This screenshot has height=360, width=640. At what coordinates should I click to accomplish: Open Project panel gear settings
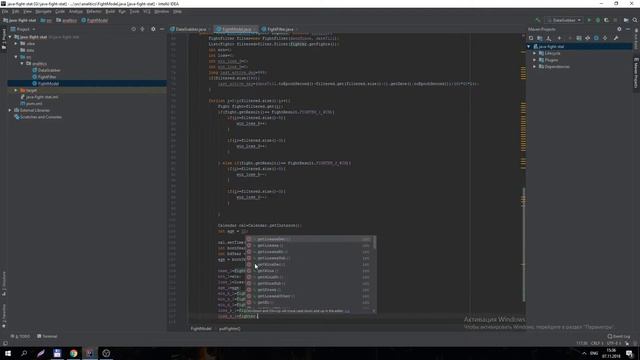pyautogui.click(x=153, y=29)
